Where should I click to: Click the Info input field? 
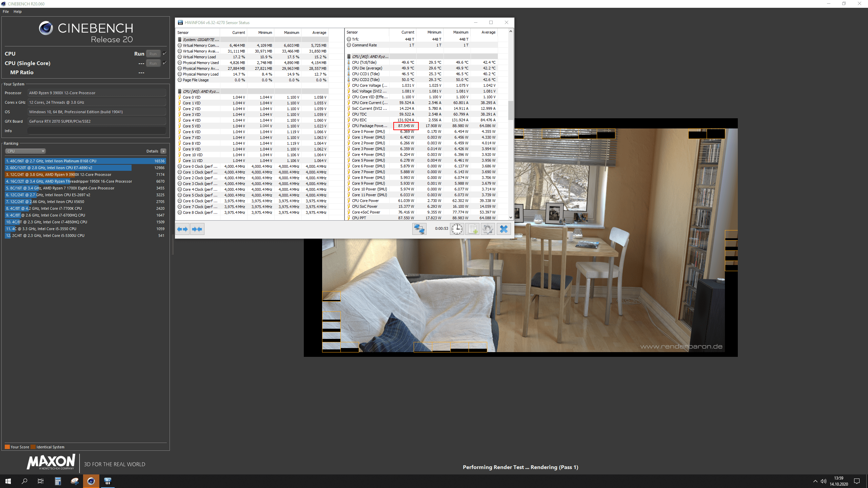point(97,131)
